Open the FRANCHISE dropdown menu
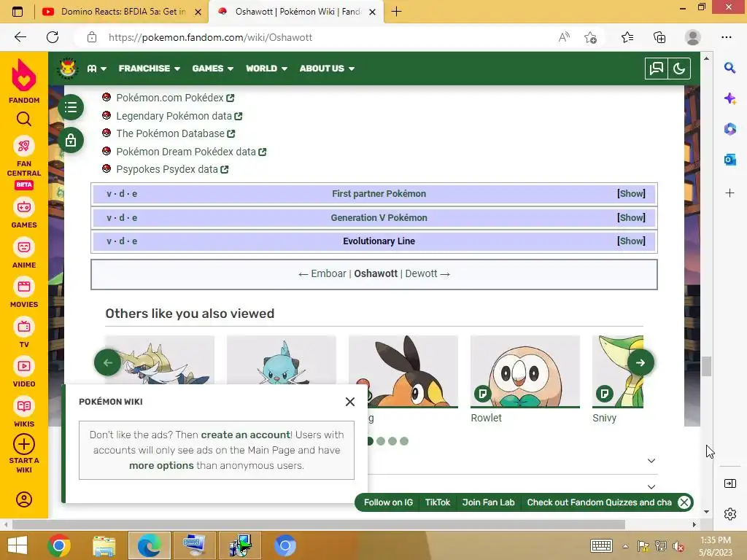The image size is (747, 560). [150, 69]
